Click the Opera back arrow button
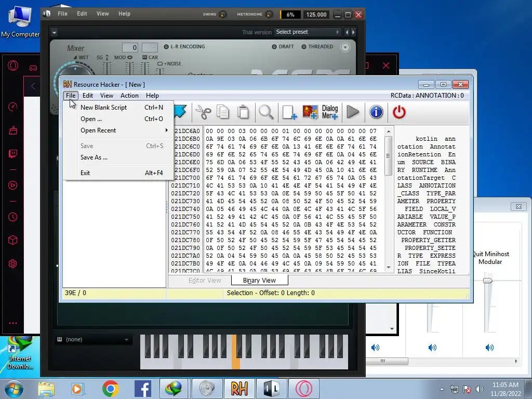 pos(33,86)
